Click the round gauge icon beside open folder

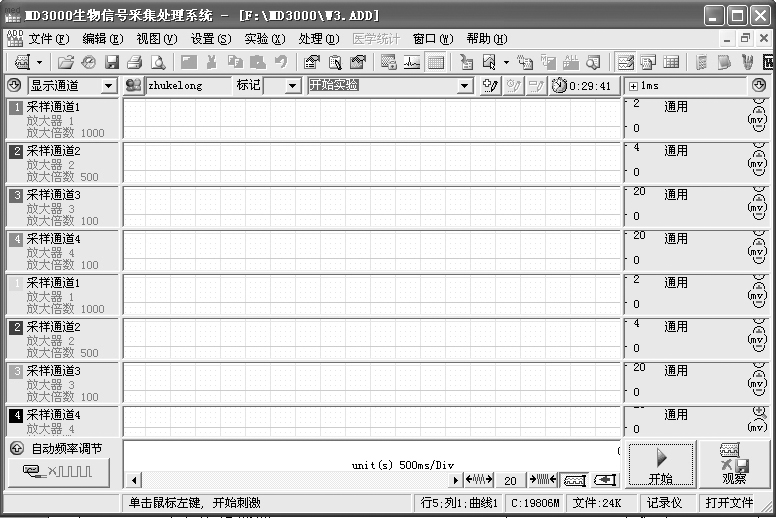[89, 62]
